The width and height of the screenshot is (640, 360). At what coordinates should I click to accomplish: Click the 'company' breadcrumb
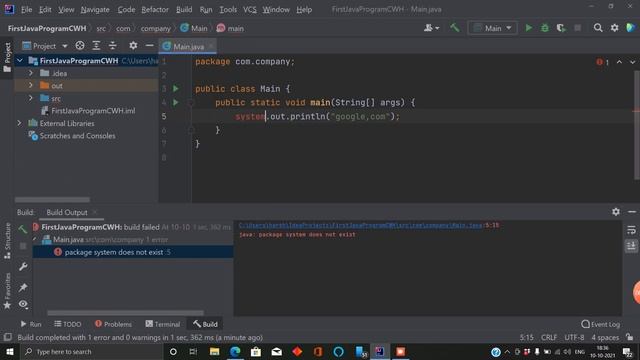click(x=156, y=28)
